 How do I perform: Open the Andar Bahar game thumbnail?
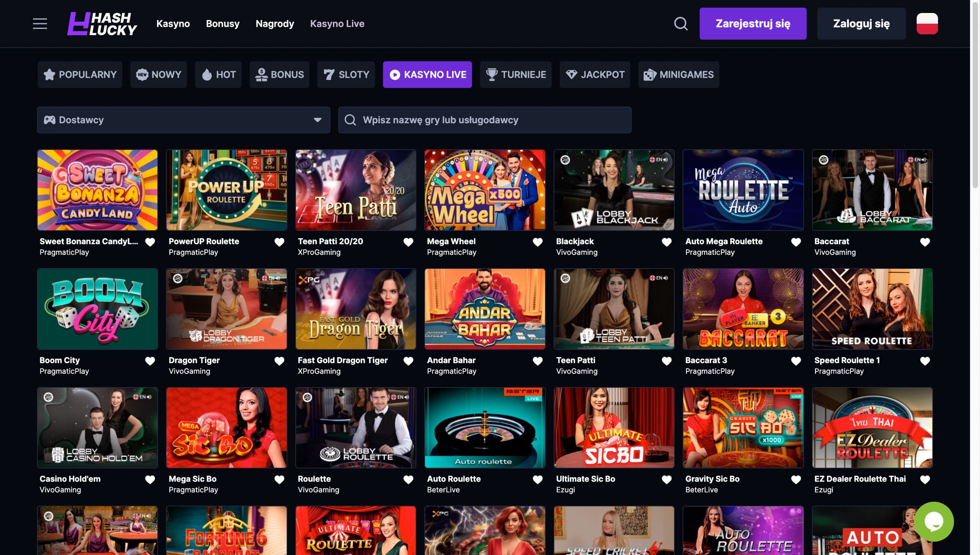point(485,309)
